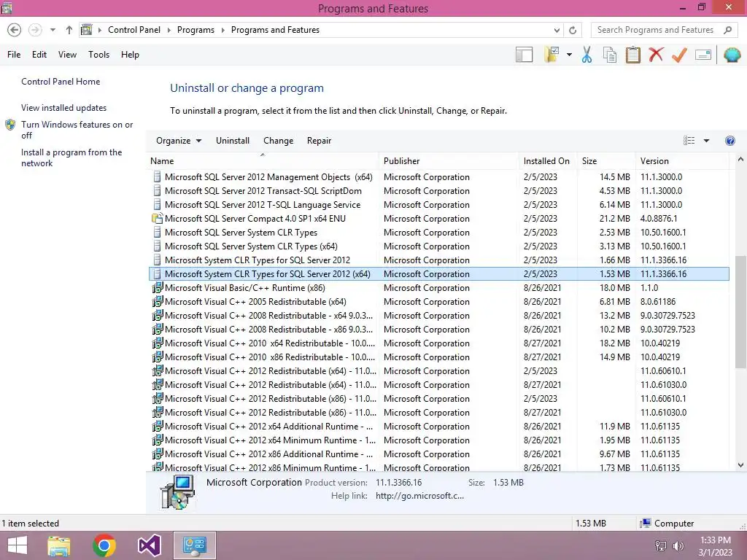Click the folder options icon in toolbar
747x560 pixels.
tap(551, 54)
